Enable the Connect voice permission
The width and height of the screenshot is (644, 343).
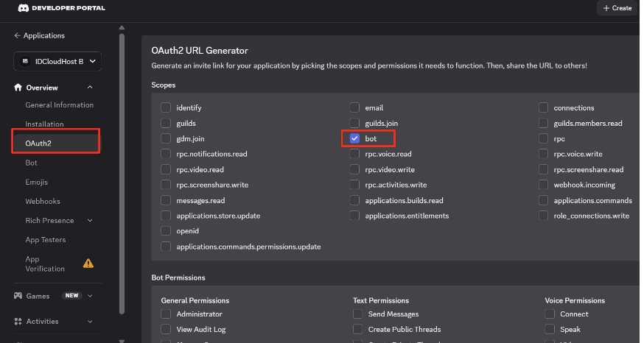pyautogui.click(x=550, y=314)
